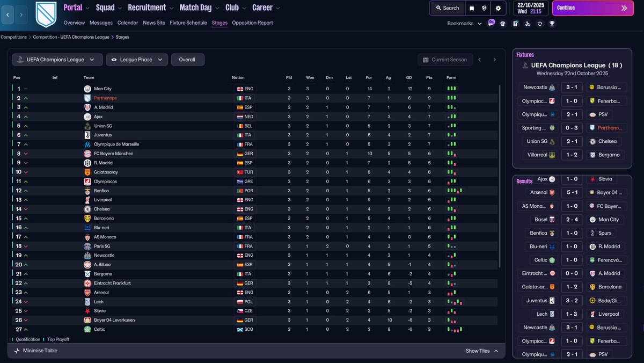Click the Man City club badge
The width and height of the screenshot is (644, 363).
(87, 89)
